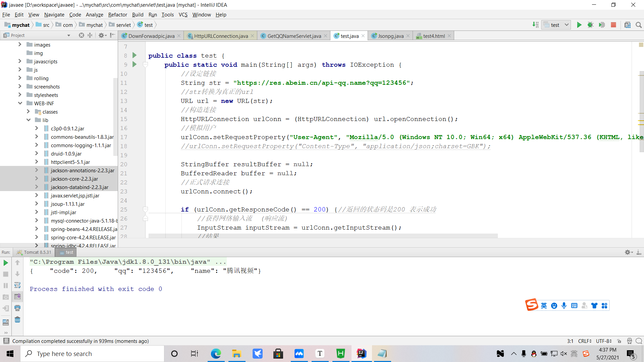Open Sogou toolbox grid icon

(604, 305)
